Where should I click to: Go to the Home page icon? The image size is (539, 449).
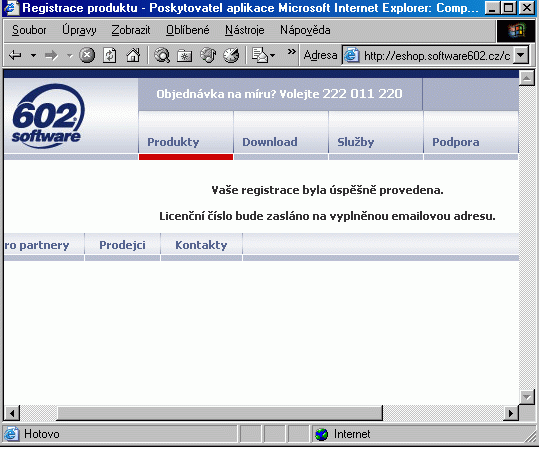(x=133, y=55)
